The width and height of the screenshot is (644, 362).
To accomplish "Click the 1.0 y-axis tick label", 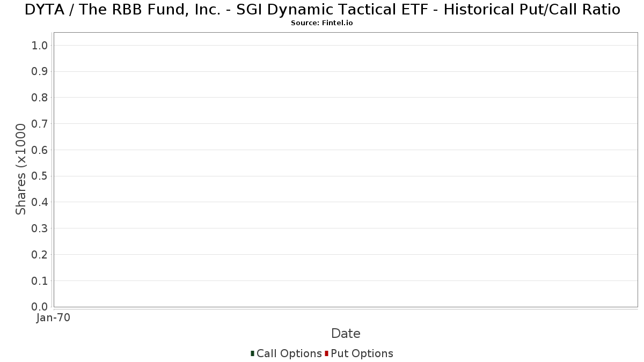I will [x=40, y=46].
